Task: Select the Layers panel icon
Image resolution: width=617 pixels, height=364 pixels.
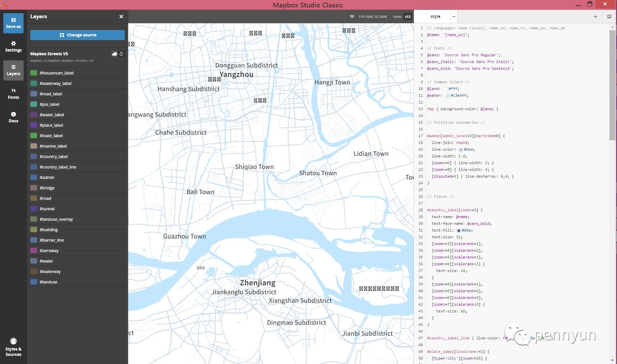Action: pyautogui.click(x=13, y=70)
